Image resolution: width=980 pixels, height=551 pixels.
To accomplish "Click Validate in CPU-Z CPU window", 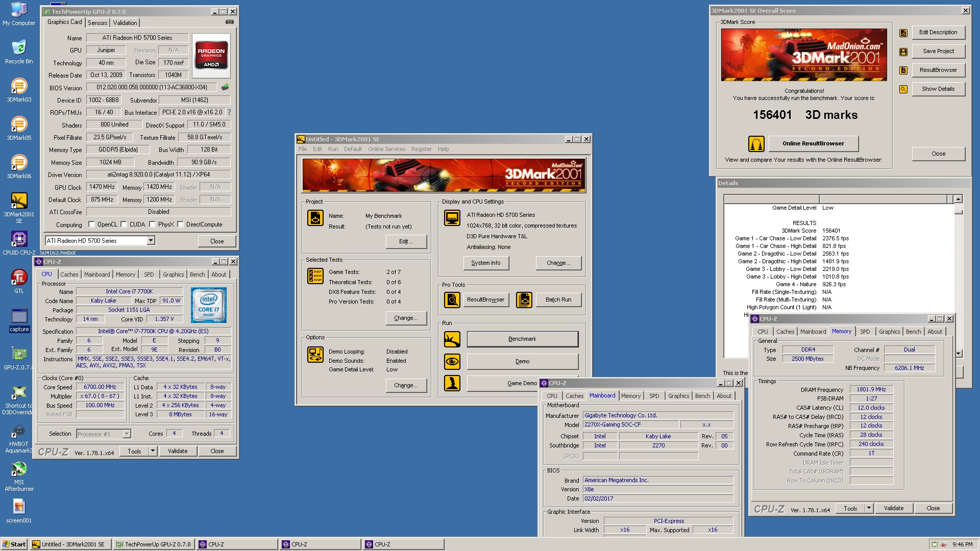I will [x=178, y=451].
